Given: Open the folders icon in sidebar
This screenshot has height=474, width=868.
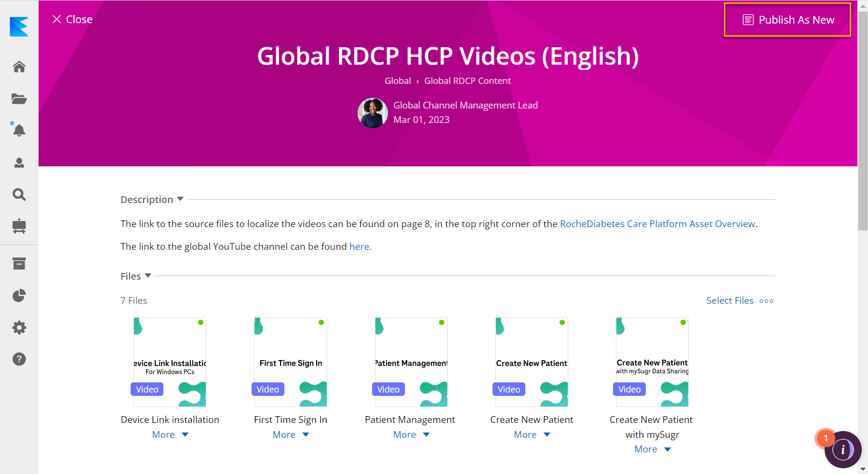Looking at the screenshot, I should (x=19, y=99).
